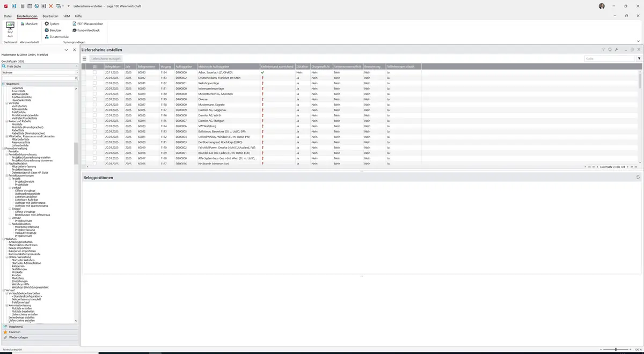
Task: Tick the checkbox for Belegnummer 60032
Action: coord(94,78)
